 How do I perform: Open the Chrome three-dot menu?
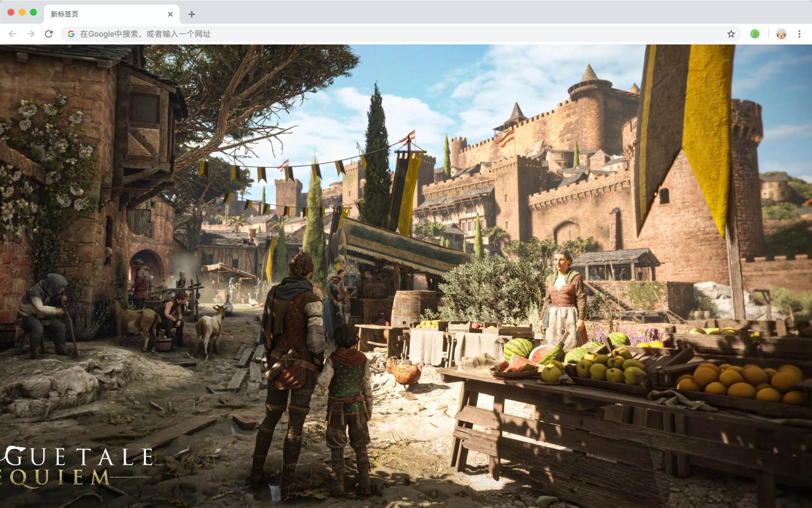[x=799, y=34]
